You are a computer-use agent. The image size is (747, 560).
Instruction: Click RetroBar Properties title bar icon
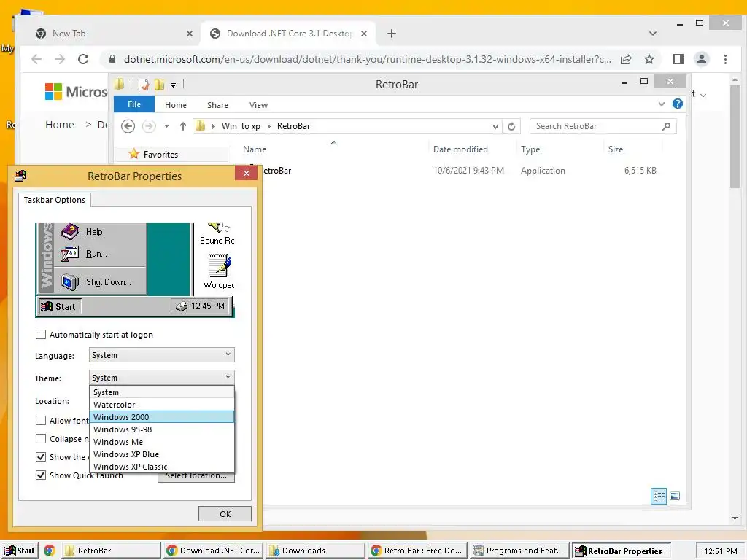[x=20, y=176]
